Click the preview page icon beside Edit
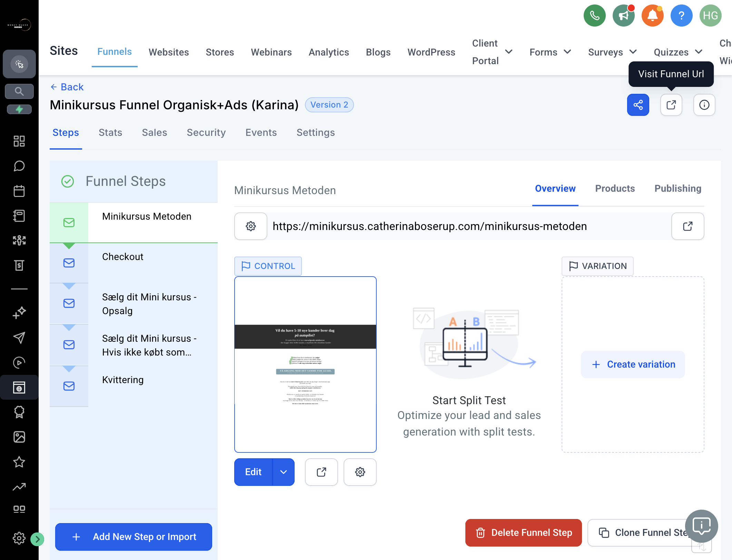Screen dimensions: 732x560 (321, 472)
